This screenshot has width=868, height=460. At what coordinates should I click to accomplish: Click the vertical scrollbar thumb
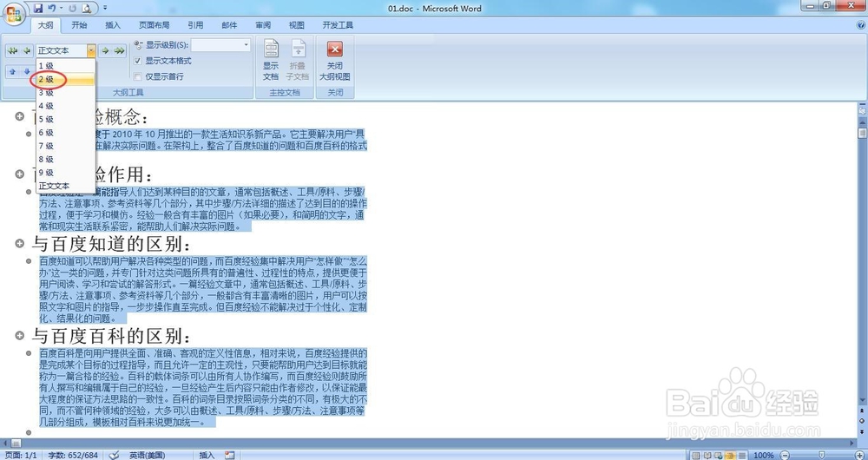[862, 133]
